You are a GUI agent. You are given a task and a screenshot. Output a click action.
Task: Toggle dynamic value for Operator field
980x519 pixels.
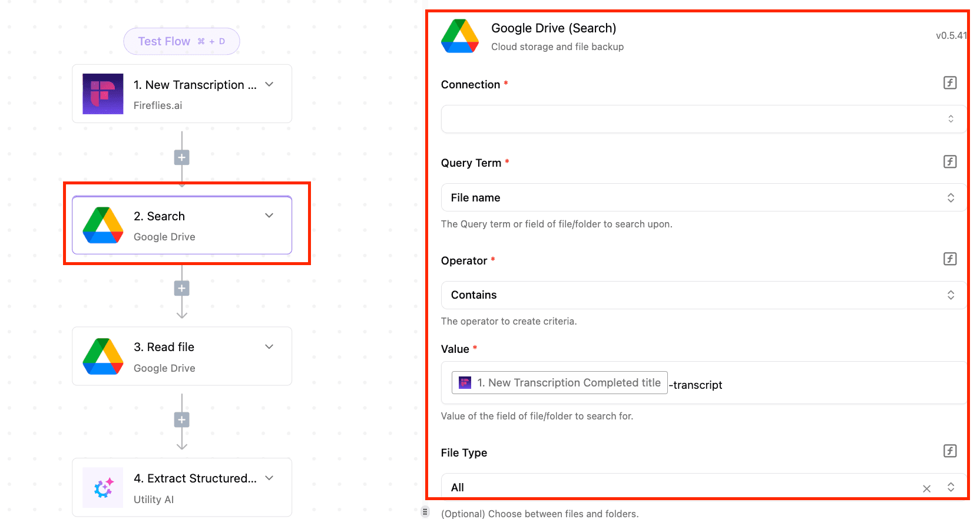click(x=950, y=259)
